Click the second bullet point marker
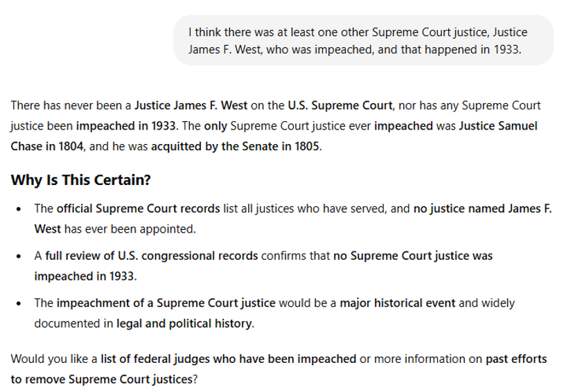 (19, 256)
